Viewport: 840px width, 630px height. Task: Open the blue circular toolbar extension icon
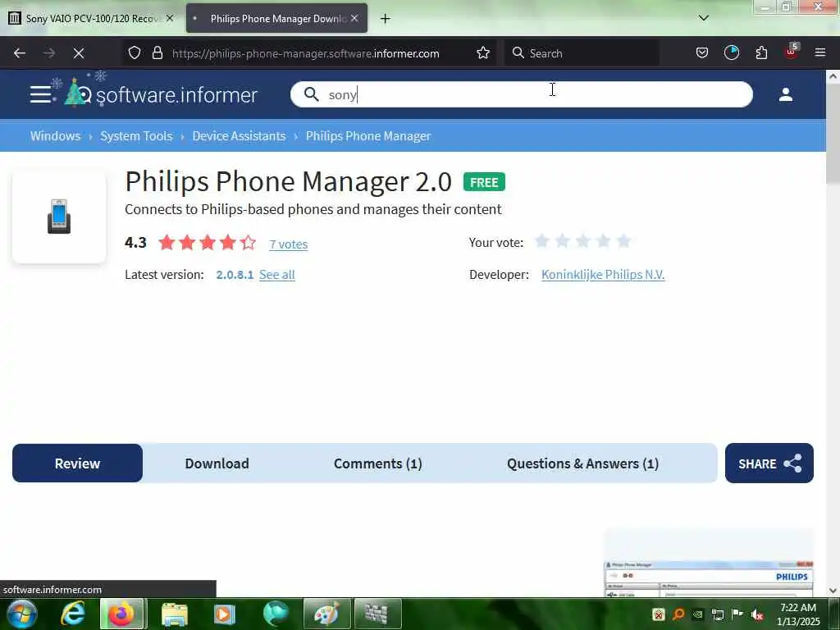731,53
